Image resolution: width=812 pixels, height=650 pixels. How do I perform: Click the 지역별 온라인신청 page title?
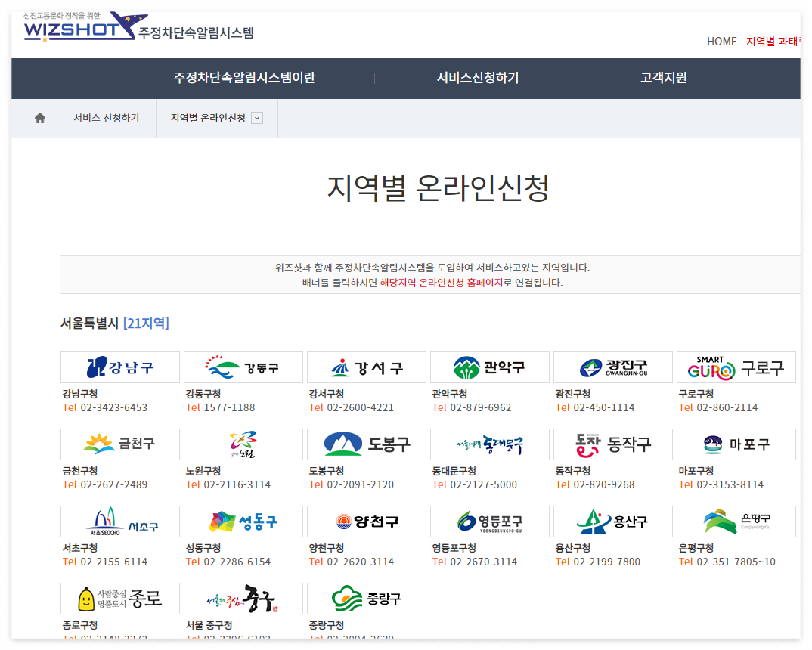(x=438, y=187)
